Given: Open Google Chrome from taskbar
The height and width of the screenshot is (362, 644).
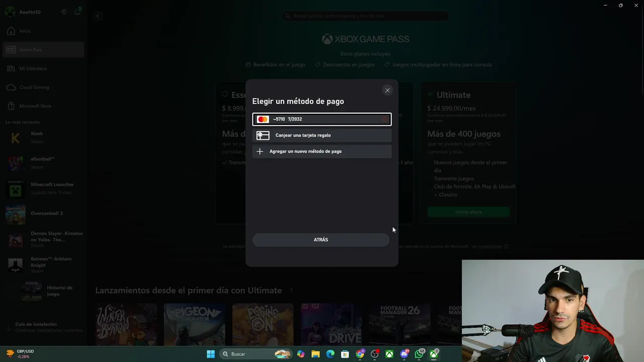Looking at the screenshot, I should [360, 354].
